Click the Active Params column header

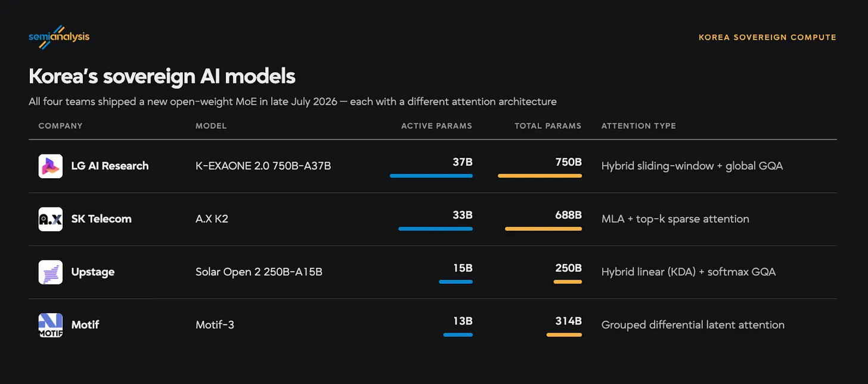pyautogui.click(x=436, y=126)
